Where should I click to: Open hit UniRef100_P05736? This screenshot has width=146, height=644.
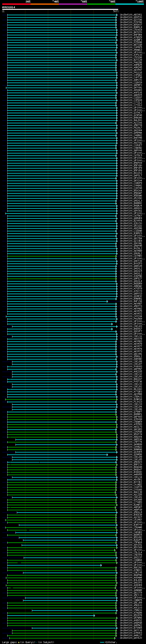tap(131, 382)
